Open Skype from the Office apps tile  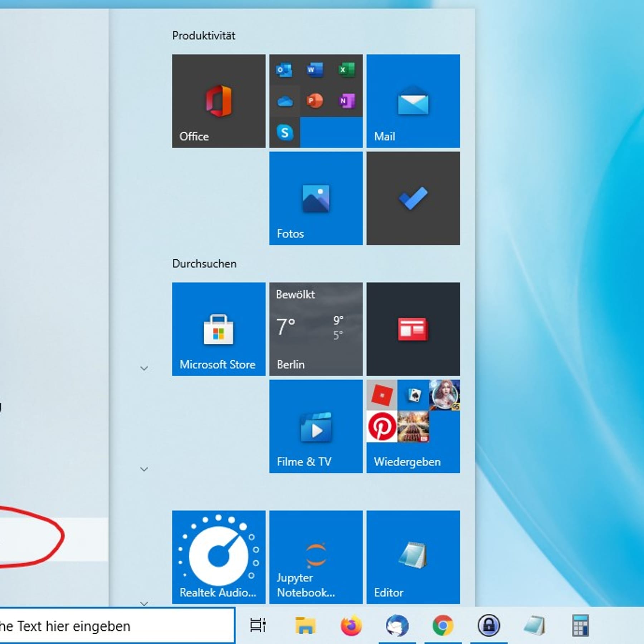coord(285,132)
